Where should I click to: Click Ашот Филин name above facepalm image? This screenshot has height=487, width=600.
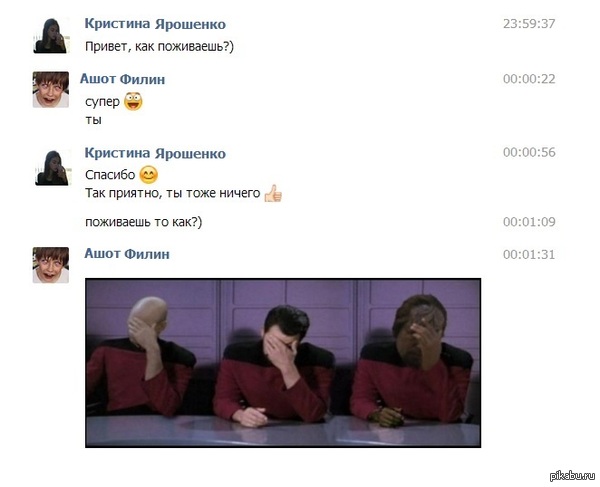(x=127, y=254)
